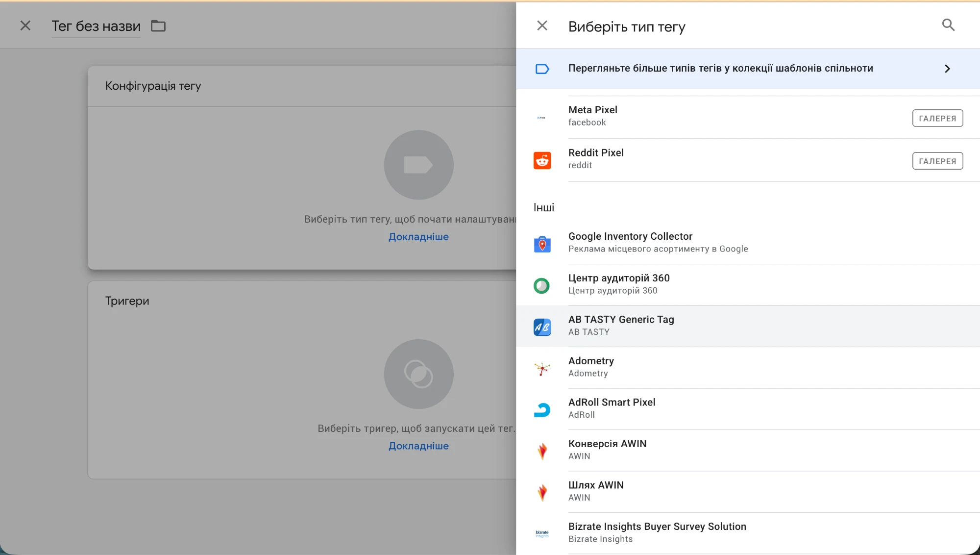The image size is (980, 555).
Task: Open search for tag types
Action: coord(948,25)
